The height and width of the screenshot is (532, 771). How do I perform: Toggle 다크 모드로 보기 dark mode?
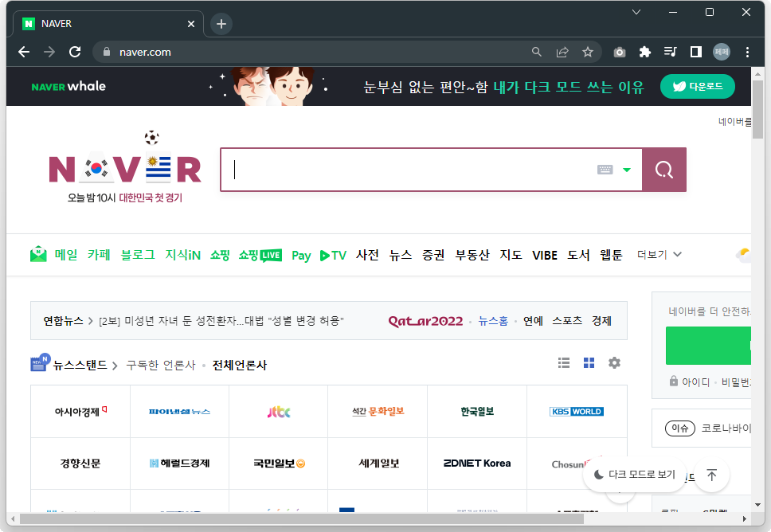point(634,475)
